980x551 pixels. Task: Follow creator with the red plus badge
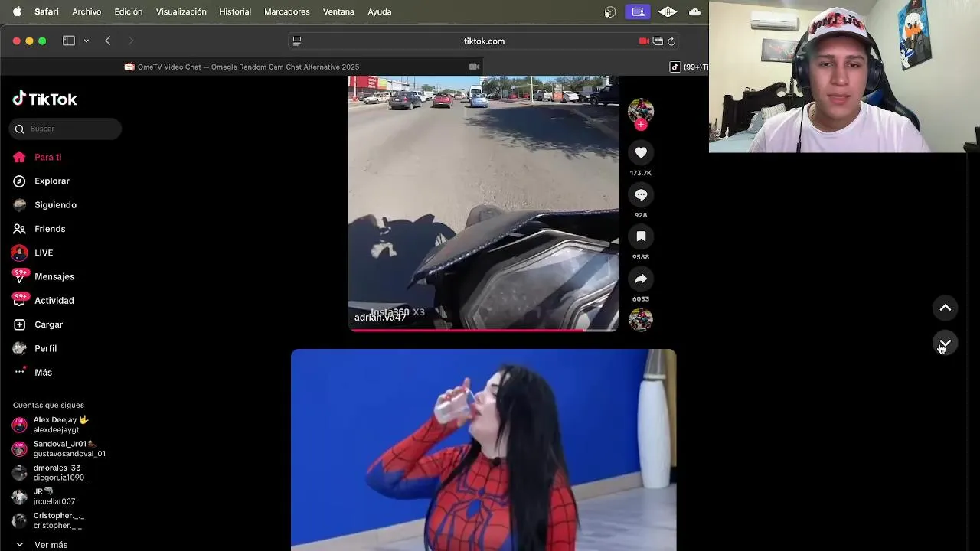point(641,125)
